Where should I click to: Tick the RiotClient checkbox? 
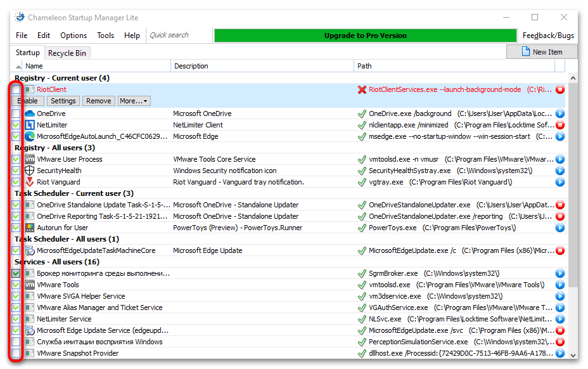(16, 90)
